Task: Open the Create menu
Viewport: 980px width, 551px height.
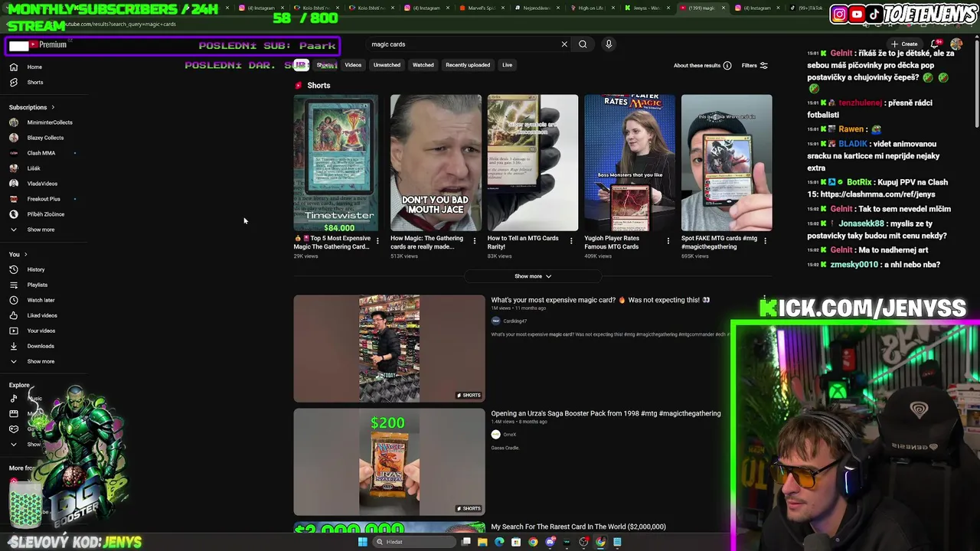Action: 904,44
